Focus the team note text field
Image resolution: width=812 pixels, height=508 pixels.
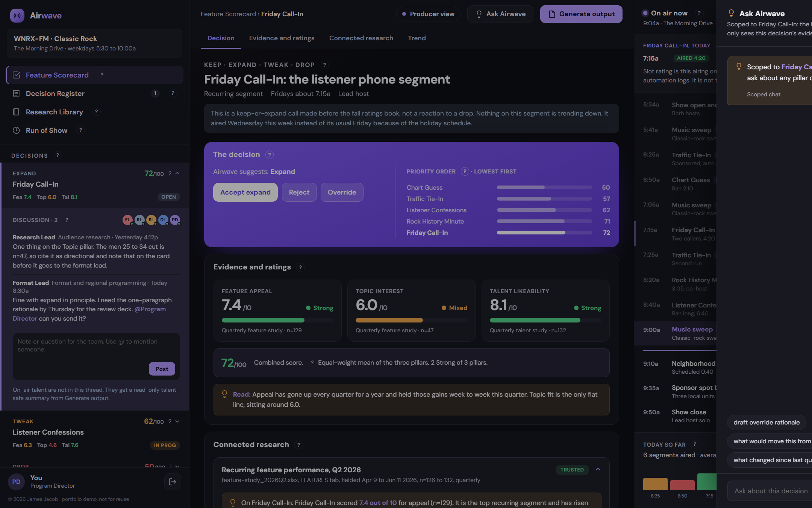point(96,356)
